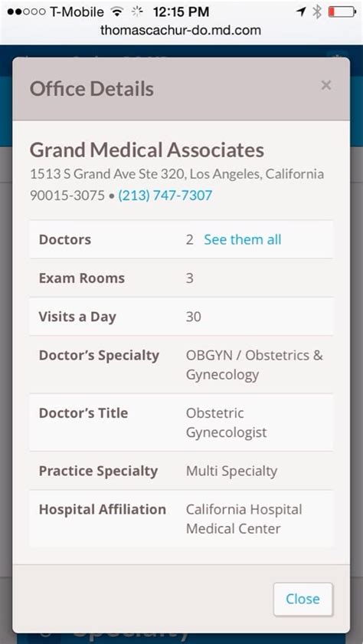Tap the thomascachur-do.md.com address bar
This screenshot has width=363, height=644.
[x=181, y=31]
